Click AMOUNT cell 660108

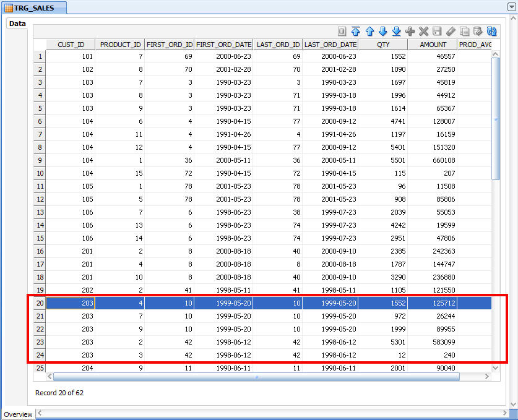click(433, 160)
